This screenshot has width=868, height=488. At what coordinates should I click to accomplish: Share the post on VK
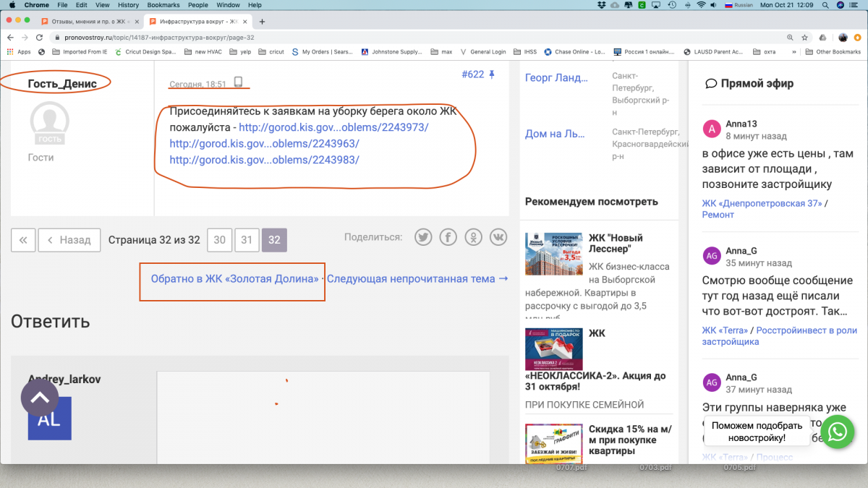pyautogui.click(x=498, y=237)
